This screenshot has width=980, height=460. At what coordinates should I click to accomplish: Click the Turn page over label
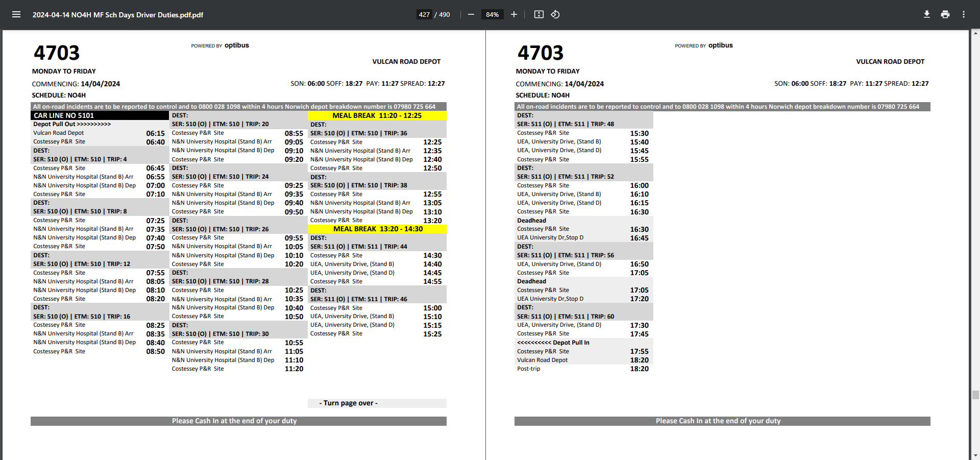pyautogui.click(x=348, y=403)
